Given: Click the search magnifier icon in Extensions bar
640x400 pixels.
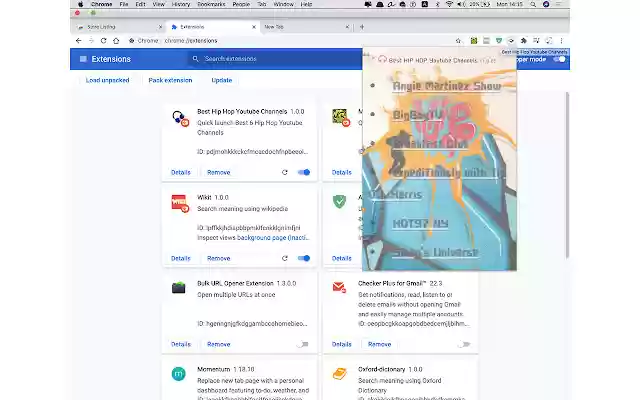Looking at the screenshot, I should 196,59.
